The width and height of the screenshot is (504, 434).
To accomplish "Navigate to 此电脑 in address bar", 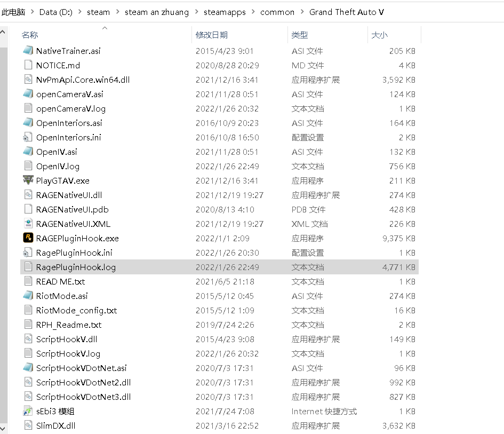I will tap(13, 12).
